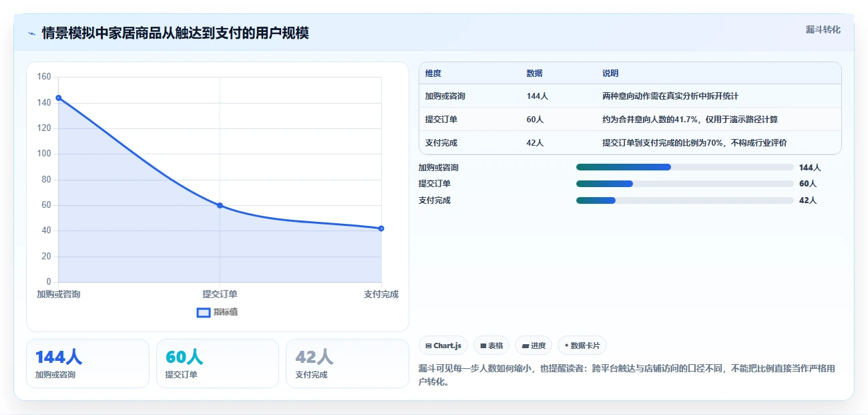Click the icon inside the Chart.js chip

pos(428,346)
